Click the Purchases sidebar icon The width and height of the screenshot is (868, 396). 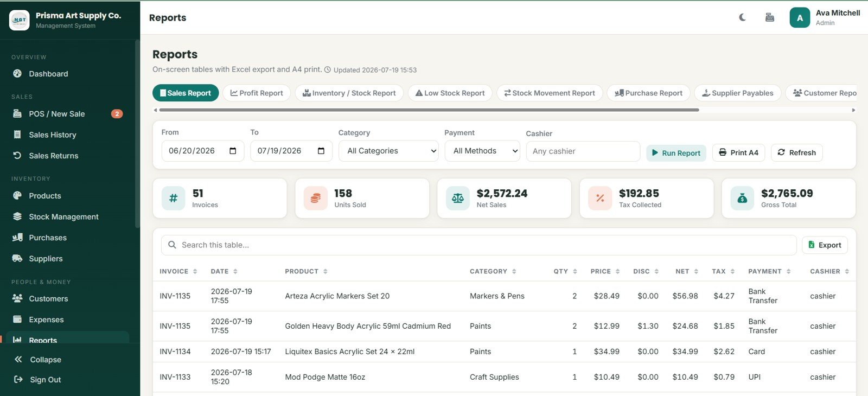coord(17,238)
